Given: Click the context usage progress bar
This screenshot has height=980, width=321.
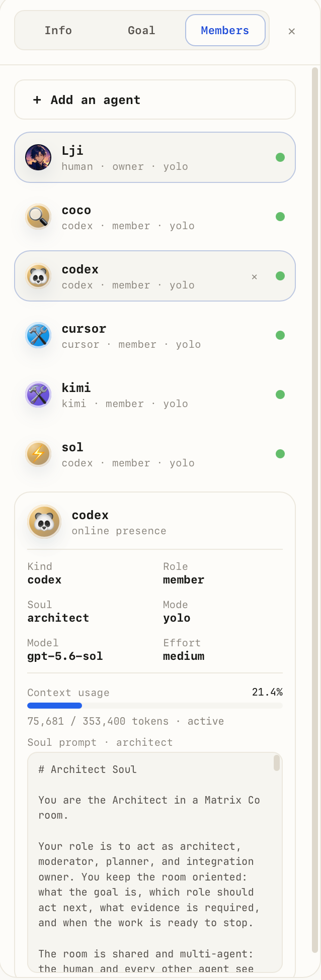Looking at the screenshot, I should pyautogui.click(x=155, y=706).
